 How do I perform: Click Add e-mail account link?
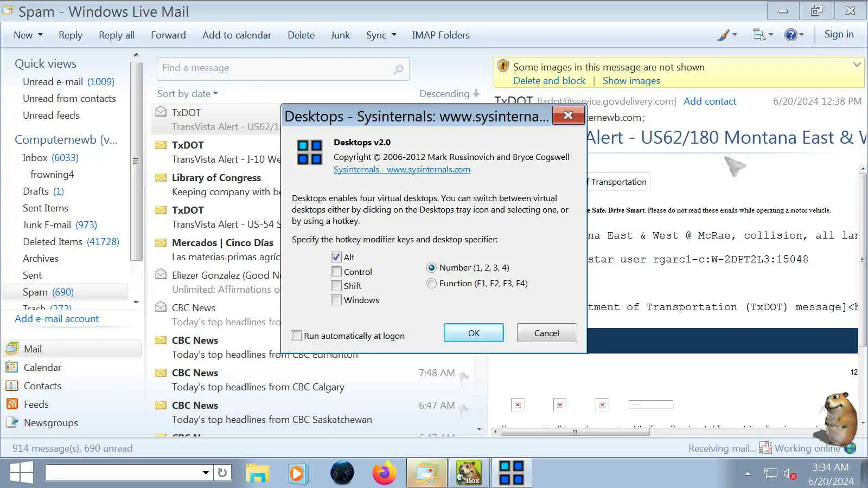(x=56, y=319)
